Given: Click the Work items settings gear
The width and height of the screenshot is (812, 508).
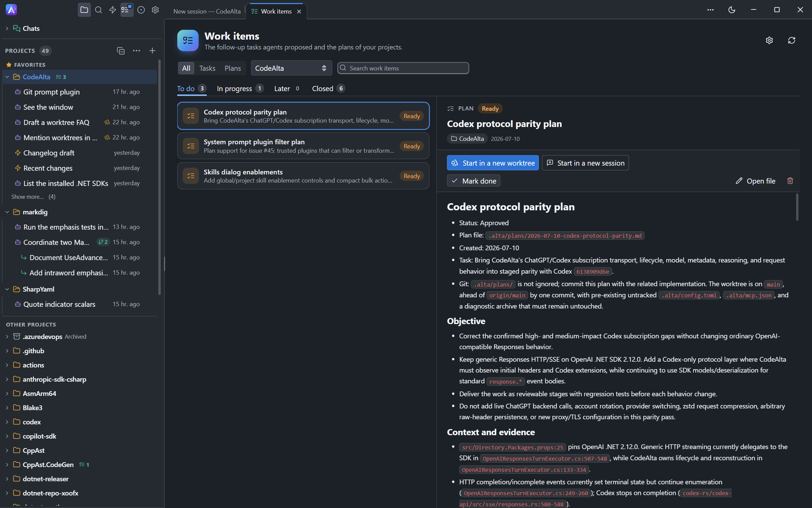Looking at the screenshot, I should [x=769, y=40].
